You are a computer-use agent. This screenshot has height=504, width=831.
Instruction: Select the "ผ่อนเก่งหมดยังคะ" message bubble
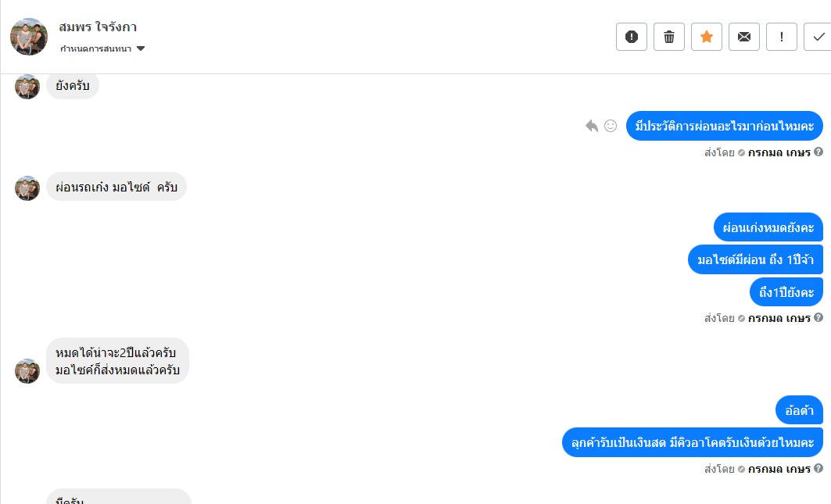(768, 227)
